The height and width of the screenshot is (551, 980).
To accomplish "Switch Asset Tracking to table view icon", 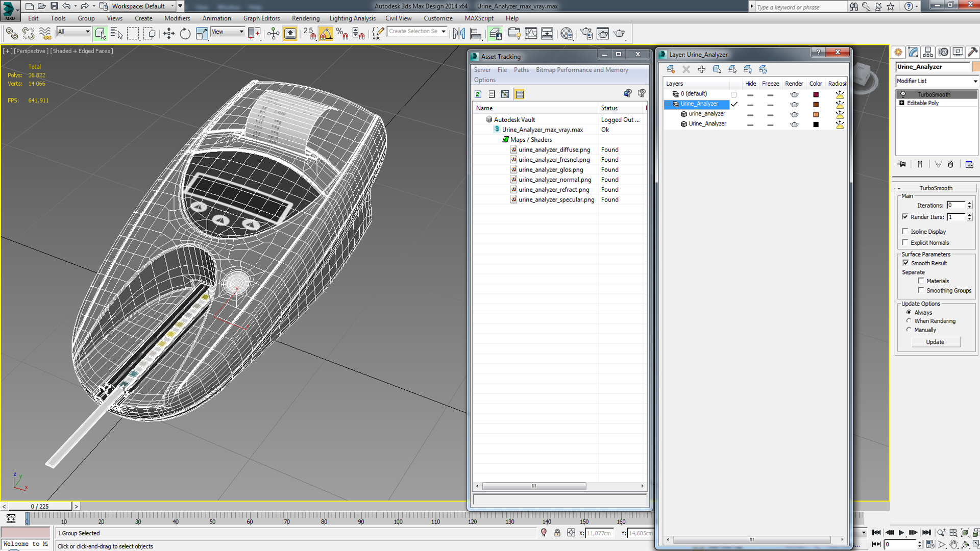I will pos(520,94).
